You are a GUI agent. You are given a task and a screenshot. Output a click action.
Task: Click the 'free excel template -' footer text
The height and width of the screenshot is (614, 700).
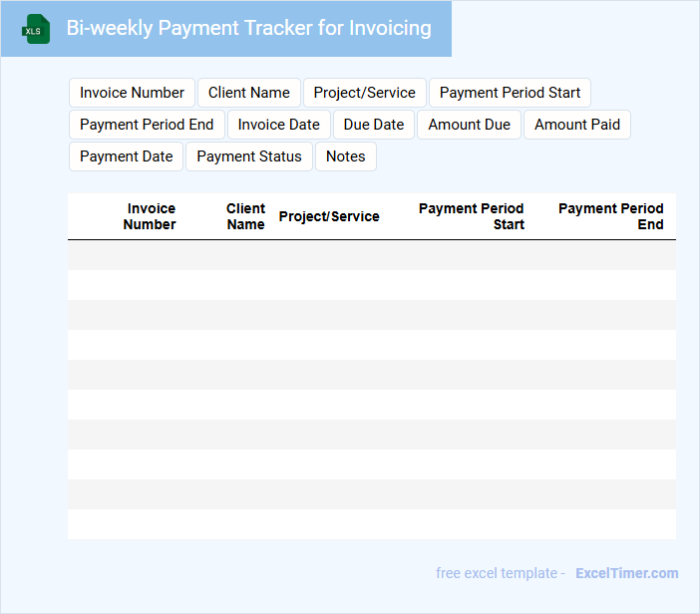pyautogui.click(x=501, y=573)
